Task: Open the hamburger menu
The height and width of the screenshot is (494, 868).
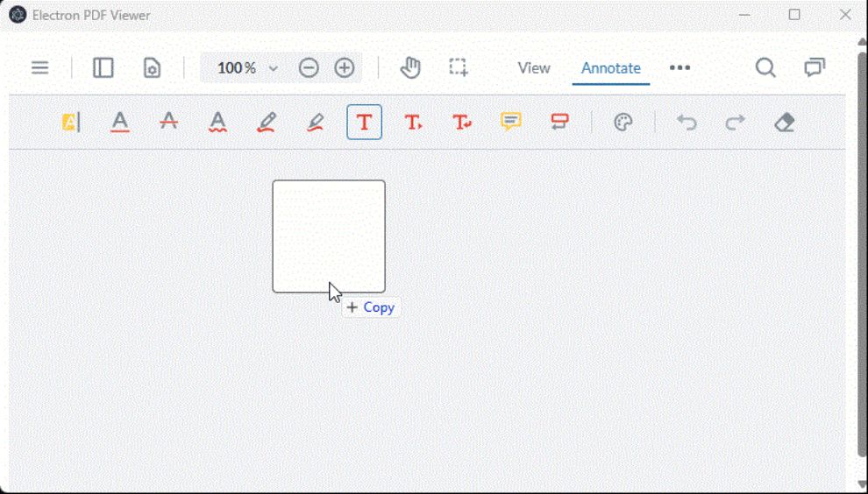Action: coord(39,68)
